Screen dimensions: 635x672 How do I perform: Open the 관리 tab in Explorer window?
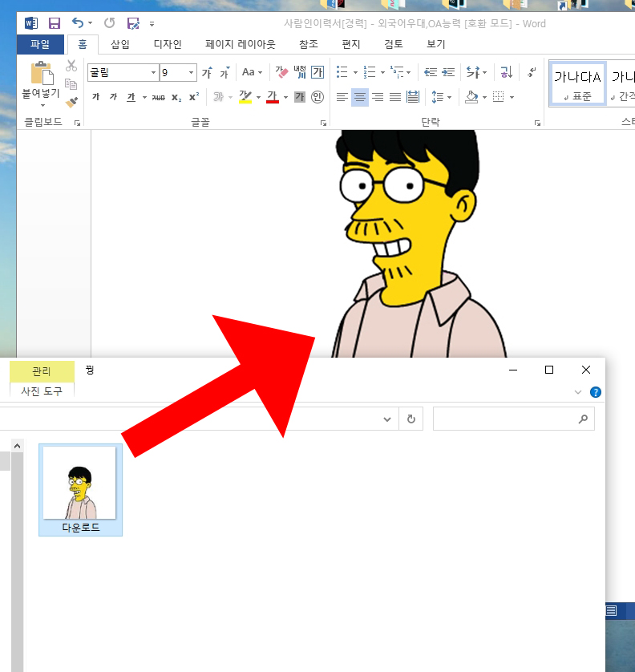tap(42, 371)
